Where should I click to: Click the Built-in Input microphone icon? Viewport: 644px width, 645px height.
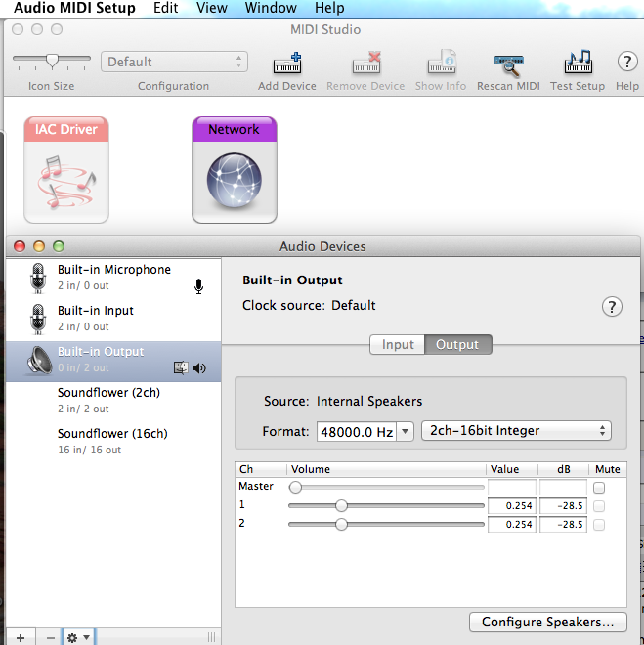coord(38,320)
